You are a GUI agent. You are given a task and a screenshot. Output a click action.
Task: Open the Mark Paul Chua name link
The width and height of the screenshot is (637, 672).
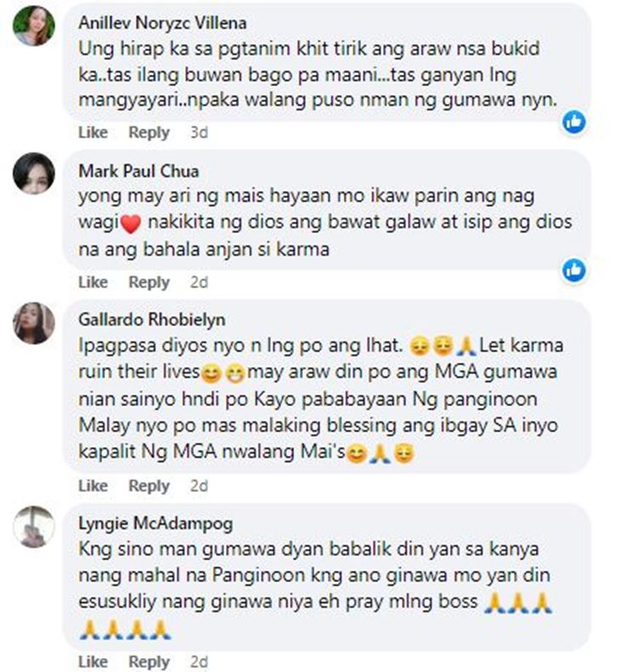click(x=138, y=171)
